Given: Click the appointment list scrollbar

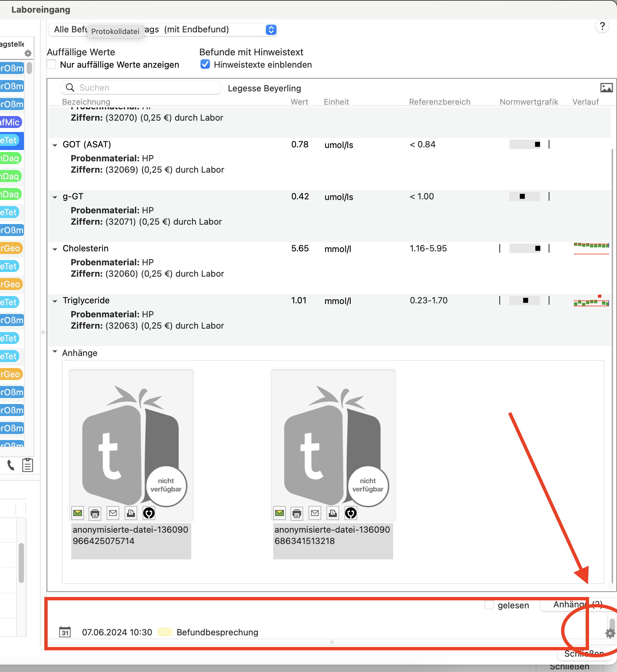Looking at the screenshot, I should point(612,624).
